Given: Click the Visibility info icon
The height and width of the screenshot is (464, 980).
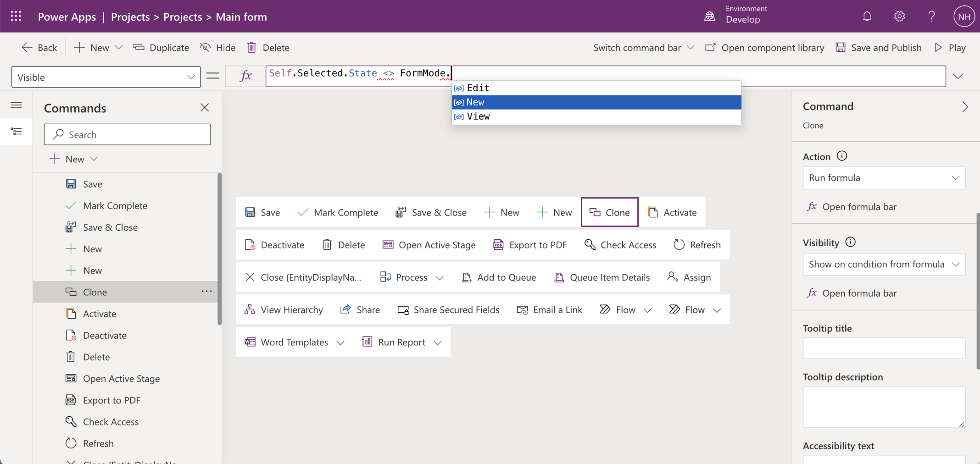Looking at the screenshot, I should (x=850, y=242).
